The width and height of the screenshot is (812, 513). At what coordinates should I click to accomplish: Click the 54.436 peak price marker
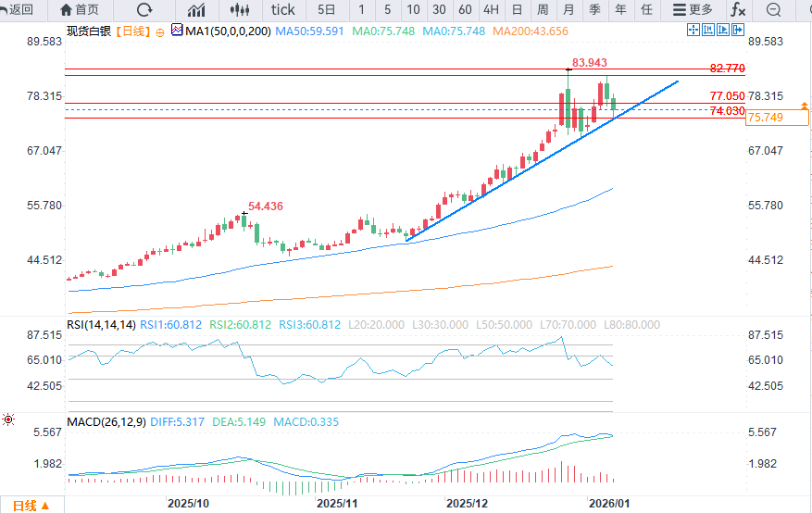(266, 206)
